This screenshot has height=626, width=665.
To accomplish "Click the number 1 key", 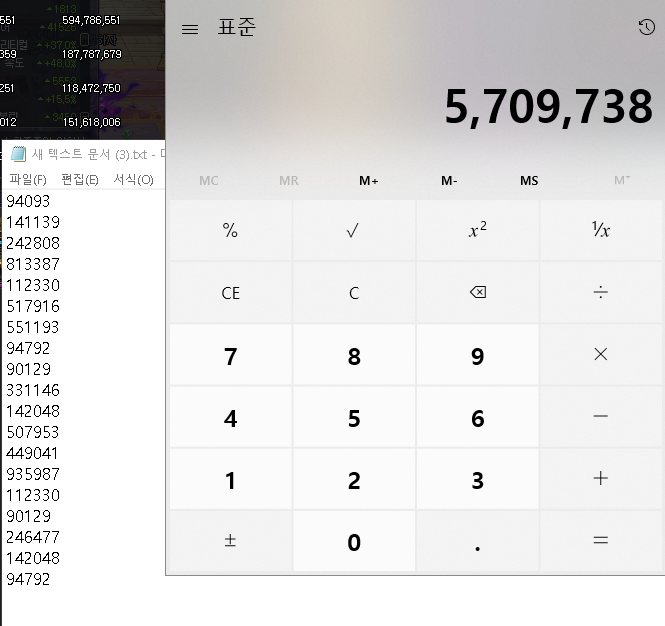I will tap(230, 478).
